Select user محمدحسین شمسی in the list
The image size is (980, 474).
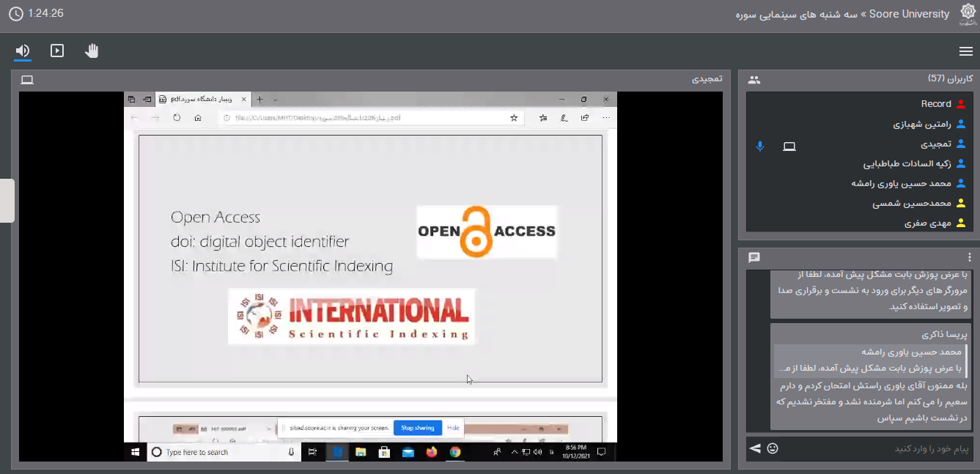[859, 204]
